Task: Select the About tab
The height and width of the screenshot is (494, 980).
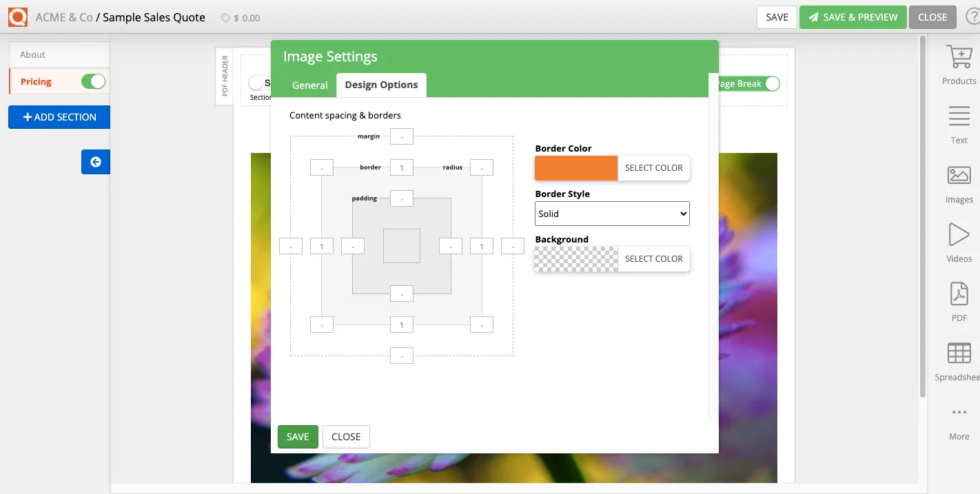Action: click(x=33, y=54)
